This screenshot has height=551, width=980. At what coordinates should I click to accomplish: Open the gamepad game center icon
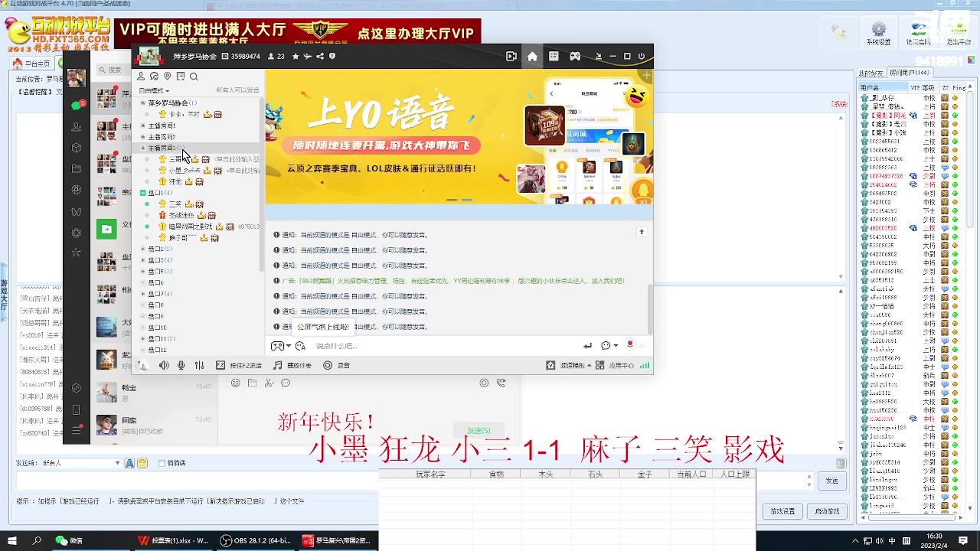574,56
